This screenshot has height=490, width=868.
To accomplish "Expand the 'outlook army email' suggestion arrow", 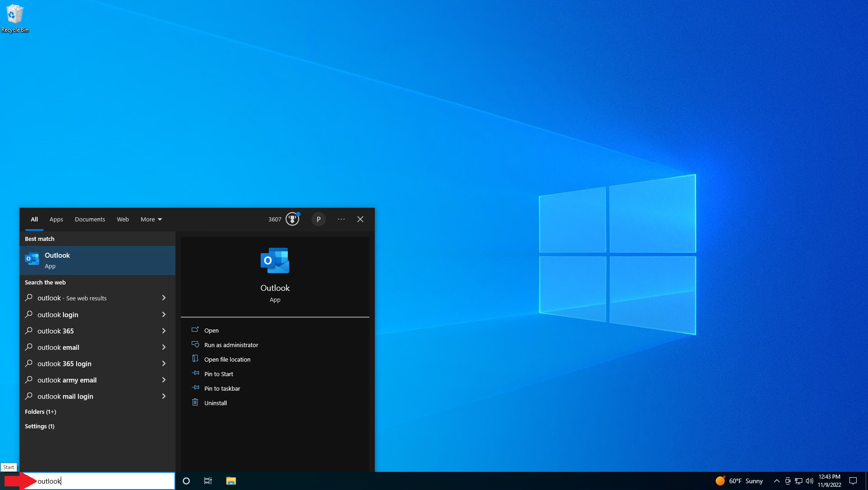I will tap(164, 380).
